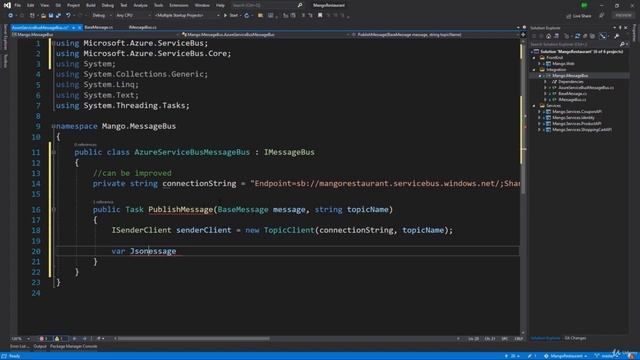Click the bookmark toggle toolbar icon
Screen dimensions: 640x360
[x=320, y=16]
